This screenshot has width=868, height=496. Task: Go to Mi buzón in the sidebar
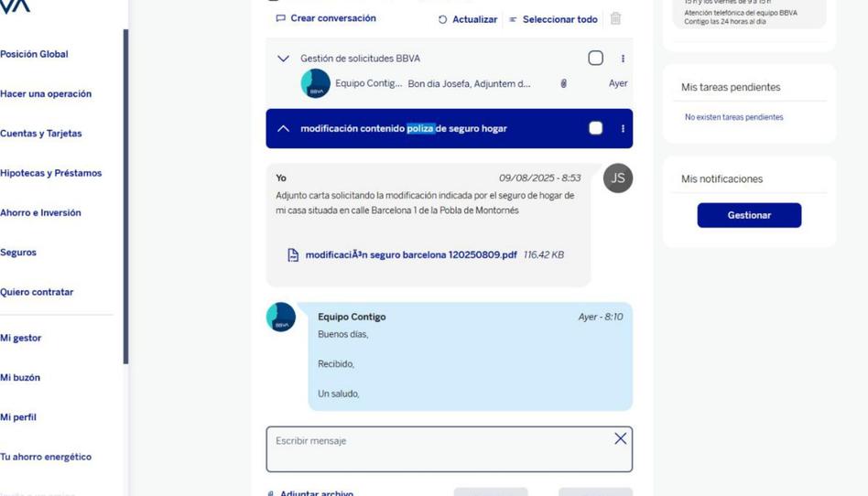20,378
